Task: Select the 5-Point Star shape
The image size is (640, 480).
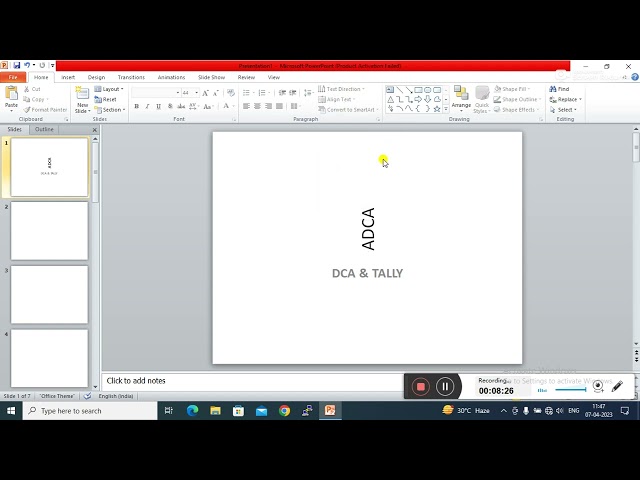Action: coord(437,109)
